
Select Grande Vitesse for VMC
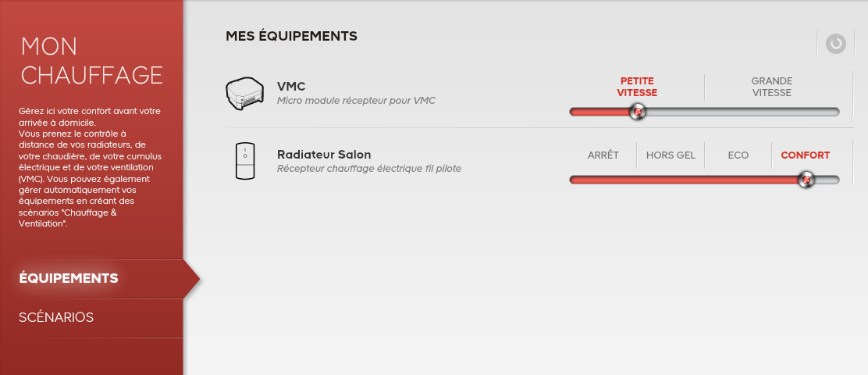772,87
